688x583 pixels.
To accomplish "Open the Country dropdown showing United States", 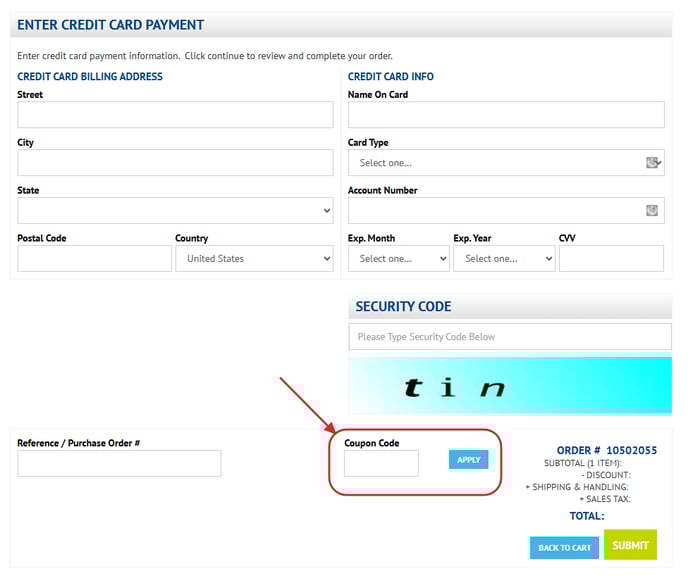I will pos(254,259).
